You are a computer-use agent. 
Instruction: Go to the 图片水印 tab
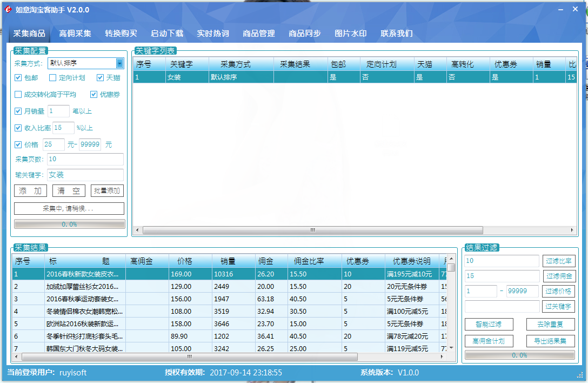pyautogui.click(x=351, y=34)
